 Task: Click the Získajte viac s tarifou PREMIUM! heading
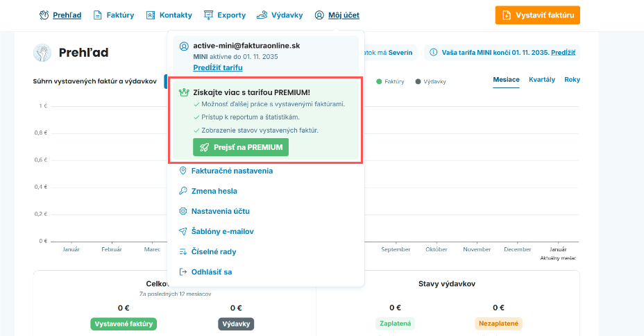click(251, 92)
